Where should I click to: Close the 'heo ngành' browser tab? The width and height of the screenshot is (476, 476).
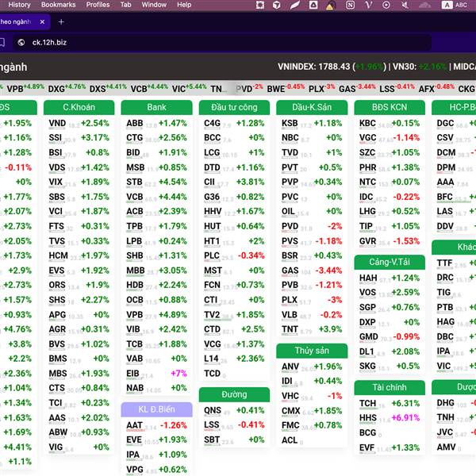click(42, 22)
